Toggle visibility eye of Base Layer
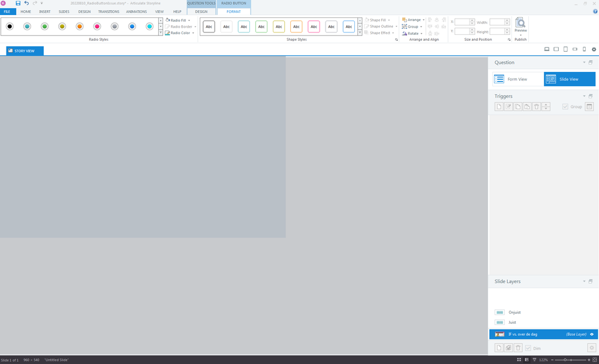Image resolution: width=599 pixels, height=364 pixels. (x=591, y=334)
